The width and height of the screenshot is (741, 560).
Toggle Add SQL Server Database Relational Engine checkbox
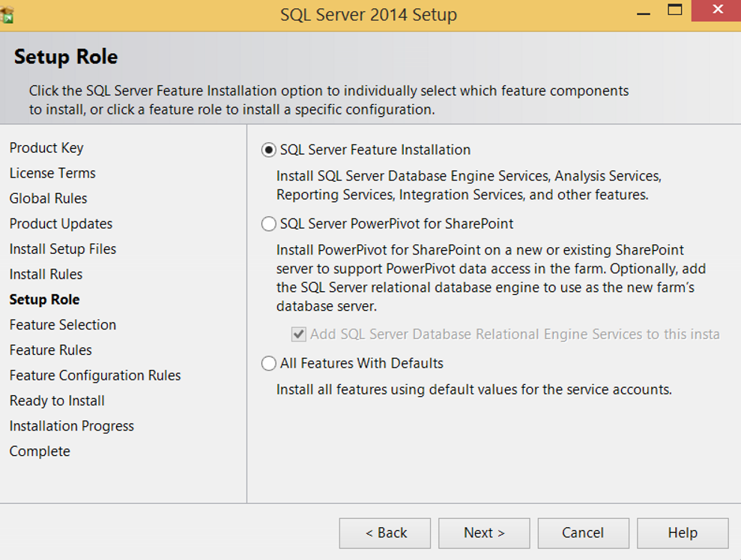pos(299,335)
